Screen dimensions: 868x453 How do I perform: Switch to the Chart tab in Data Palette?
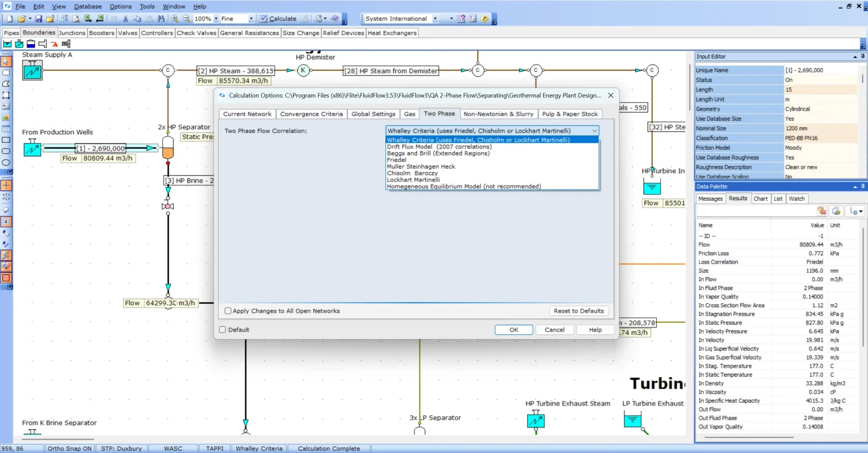tap(760, 199)
